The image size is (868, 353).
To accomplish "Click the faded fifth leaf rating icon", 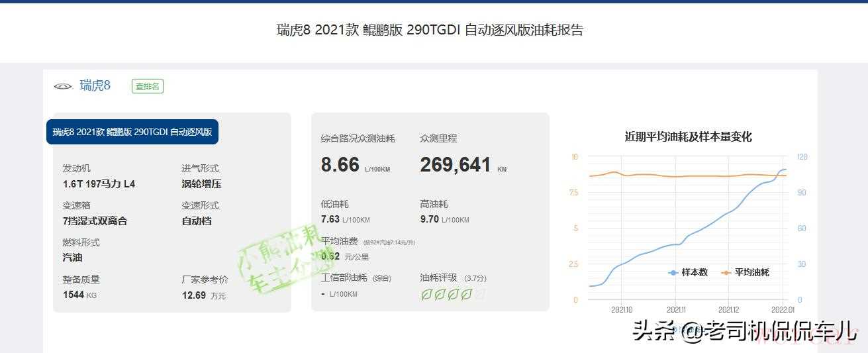I will pos(480,294).
